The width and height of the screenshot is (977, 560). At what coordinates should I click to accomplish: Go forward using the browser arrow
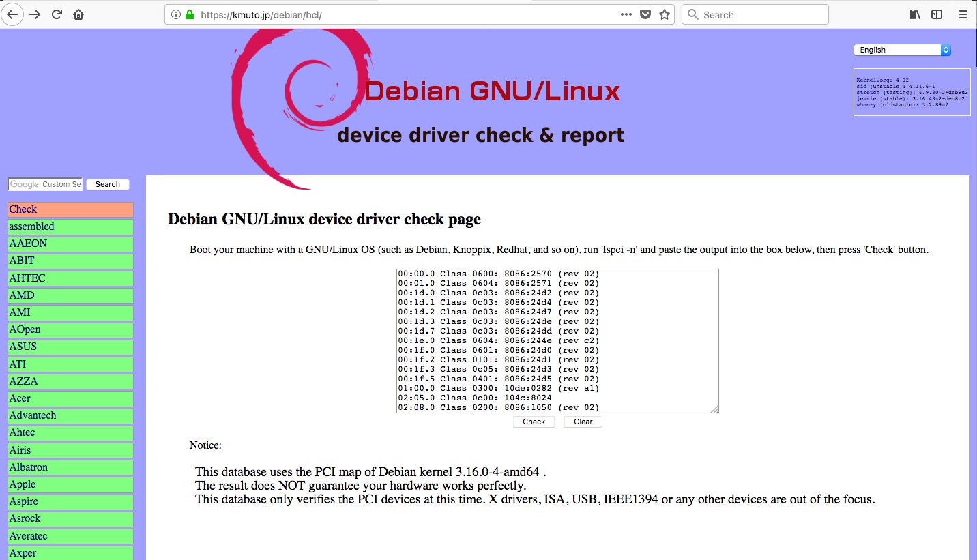coord(35,14)
